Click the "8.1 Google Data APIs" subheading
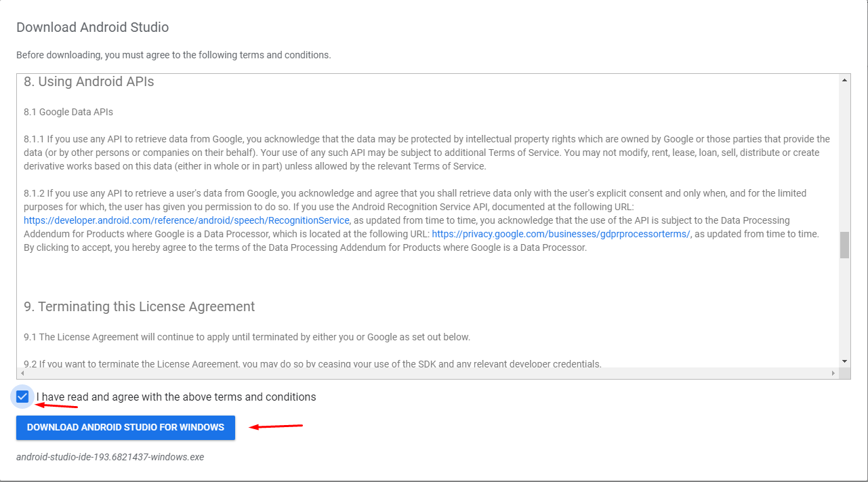The width and height of the screenshot is (868, 482). point(68,112)
